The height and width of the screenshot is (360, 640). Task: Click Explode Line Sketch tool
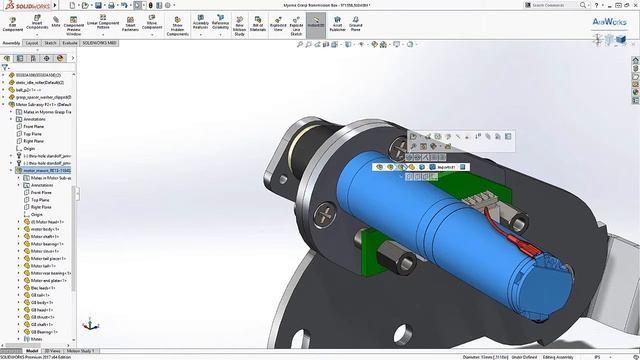click(x=296, y=26)
